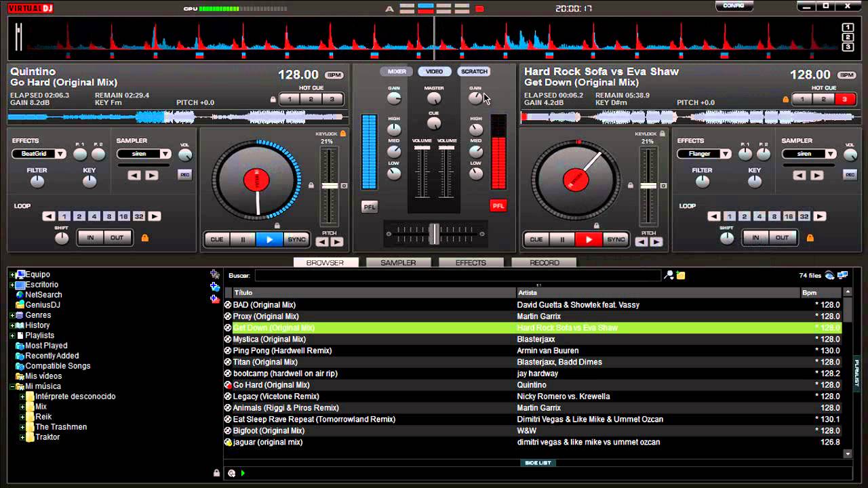868x488 pixels.
Task: Toggle left channel PFL headphone cue
Action: click(x=370, y=207)
